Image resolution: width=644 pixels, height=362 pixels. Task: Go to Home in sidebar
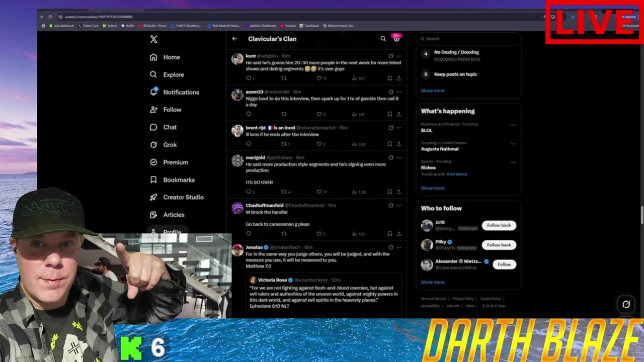point(165,57)
